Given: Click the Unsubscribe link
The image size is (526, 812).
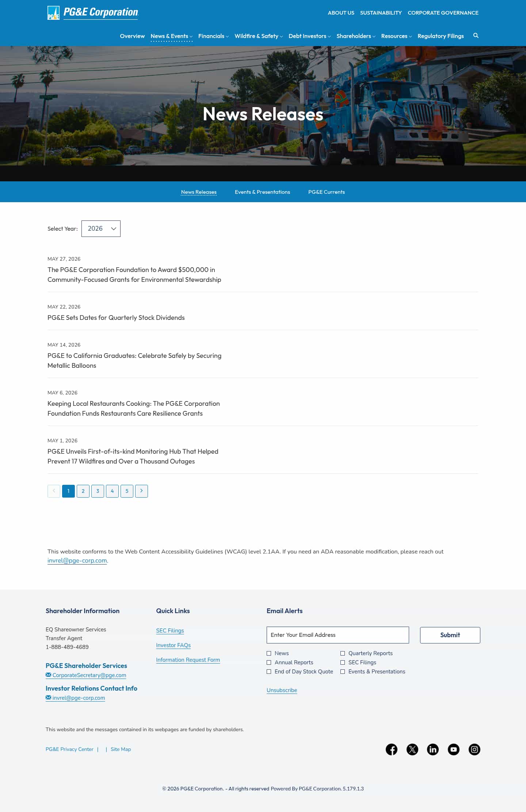Looking at the screenshot, I should coord(282,690).
